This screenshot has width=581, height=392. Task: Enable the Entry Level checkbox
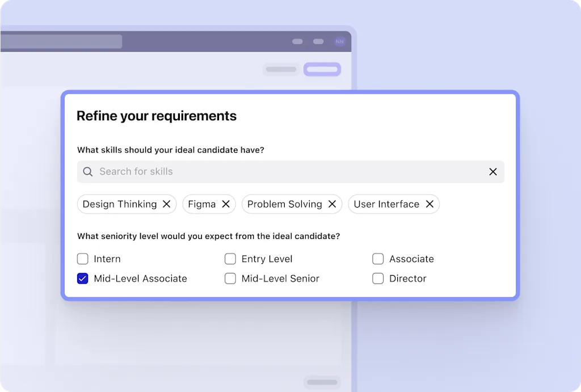coord(230,259)
